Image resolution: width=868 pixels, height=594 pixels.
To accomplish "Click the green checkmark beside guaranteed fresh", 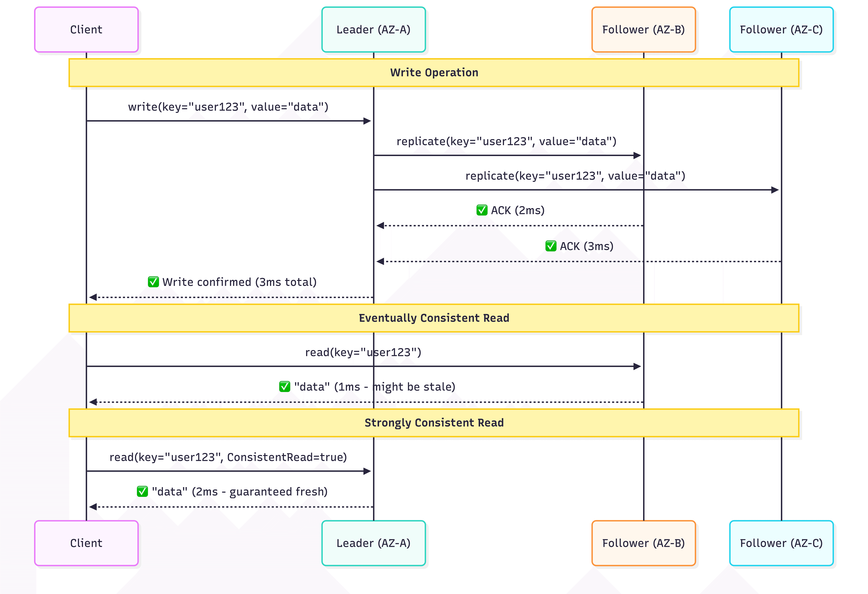I will (142, 491).
